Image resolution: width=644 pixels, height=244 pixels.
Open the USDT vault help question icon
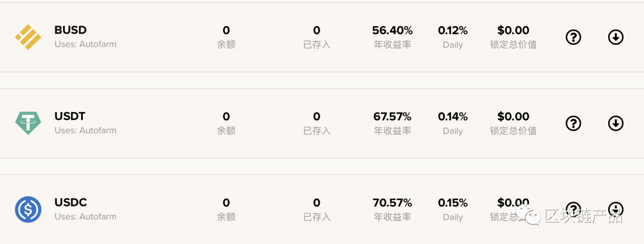click(x=573, y=123)
